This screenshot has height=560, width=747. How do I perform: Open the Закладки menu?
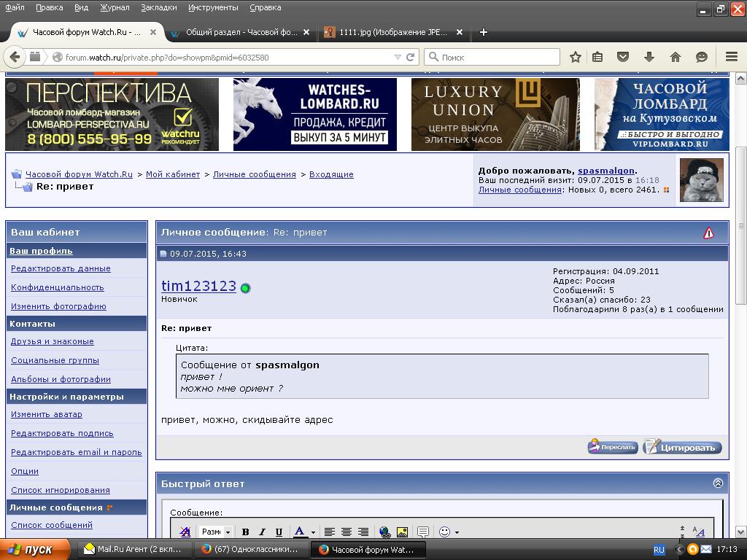158,7
